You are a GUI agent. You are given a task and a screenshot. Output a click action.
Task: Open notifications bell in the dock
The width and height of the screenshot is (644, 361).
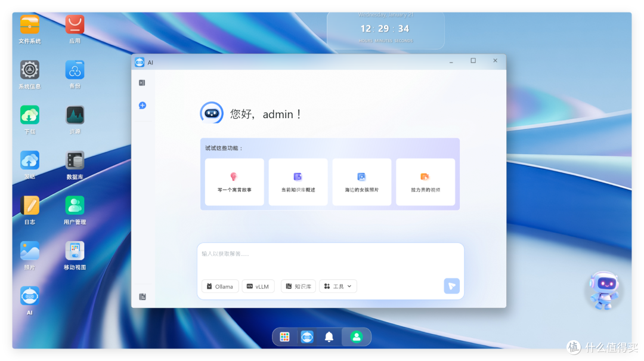pyautogui.click(x=329, y=337)
